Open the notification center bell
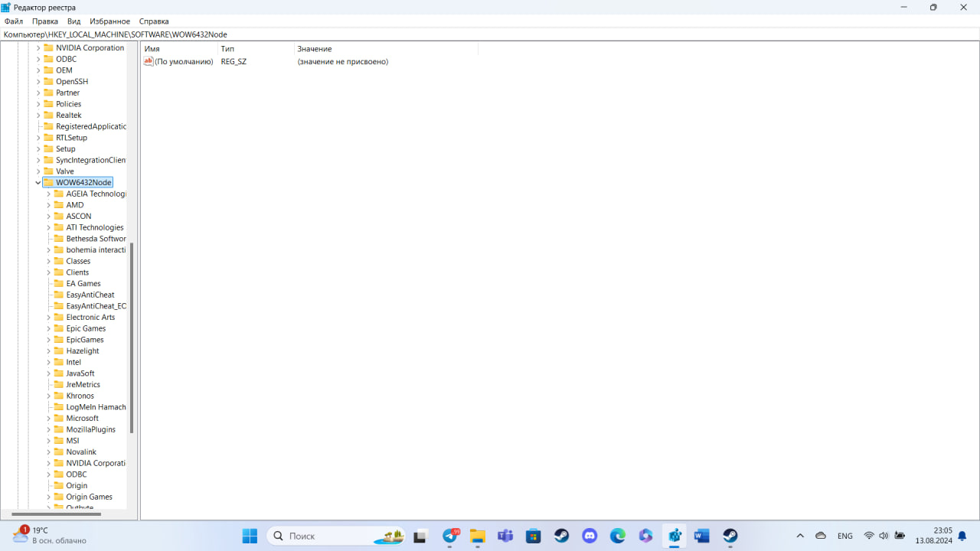This screenshot has width=980, height=551. (962, 536)
